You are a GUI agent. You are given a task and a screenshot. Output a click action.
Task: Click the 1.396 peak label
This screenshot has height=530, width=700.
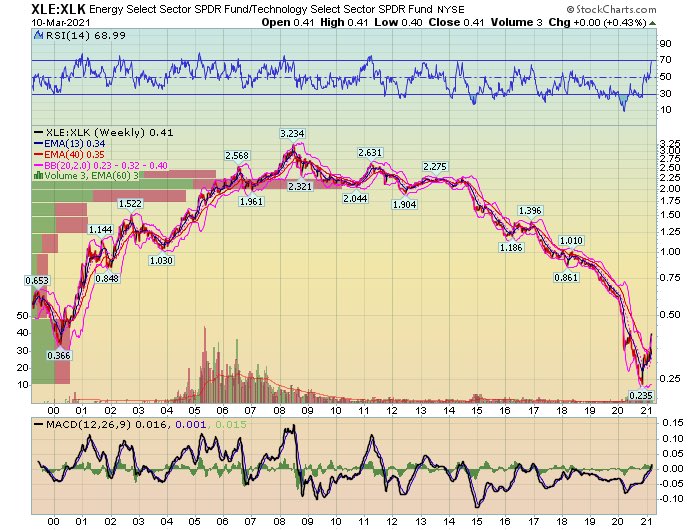pos(530,210)
